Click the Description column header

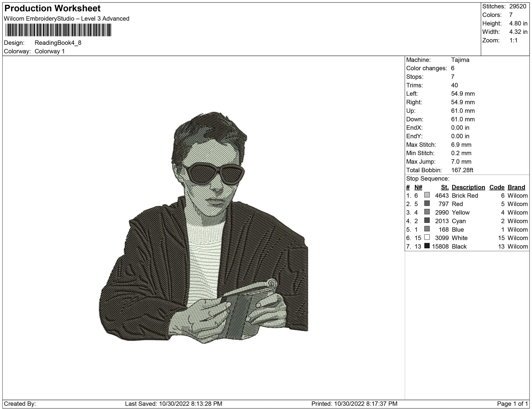click(x=468, y=187)
